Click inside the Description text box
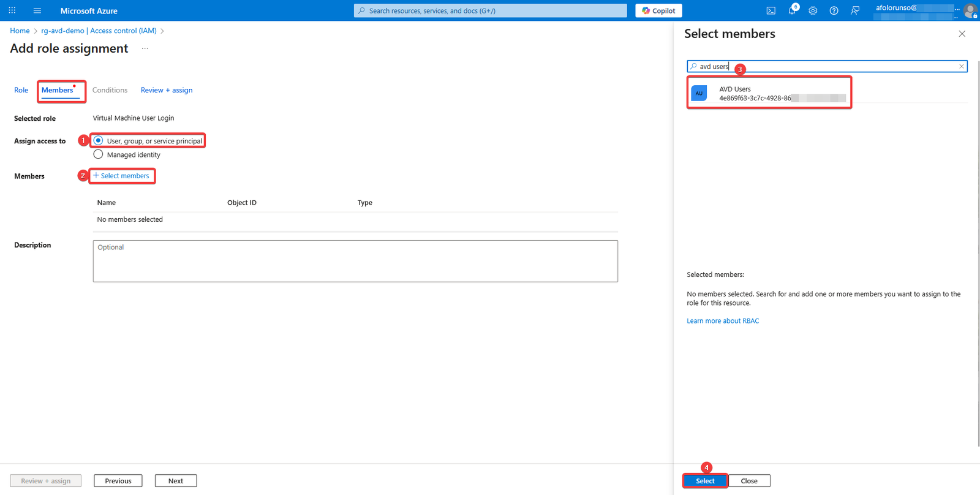Image resolution: width=980 pixels, height=495 pixels. [355, 261]
